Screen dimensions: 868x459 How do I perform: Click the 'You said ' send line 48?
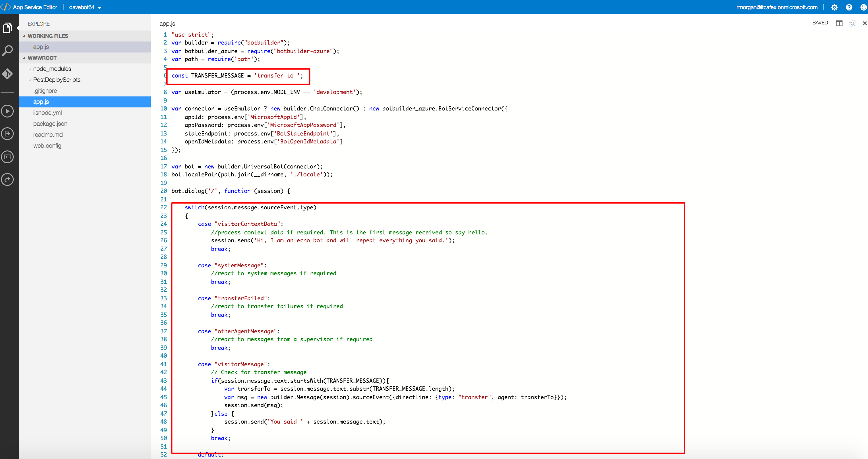305,421
